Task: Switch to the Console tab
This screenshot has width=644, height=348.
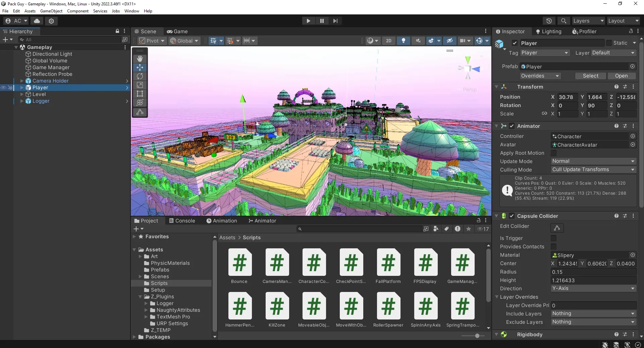Action: point(182,221)
